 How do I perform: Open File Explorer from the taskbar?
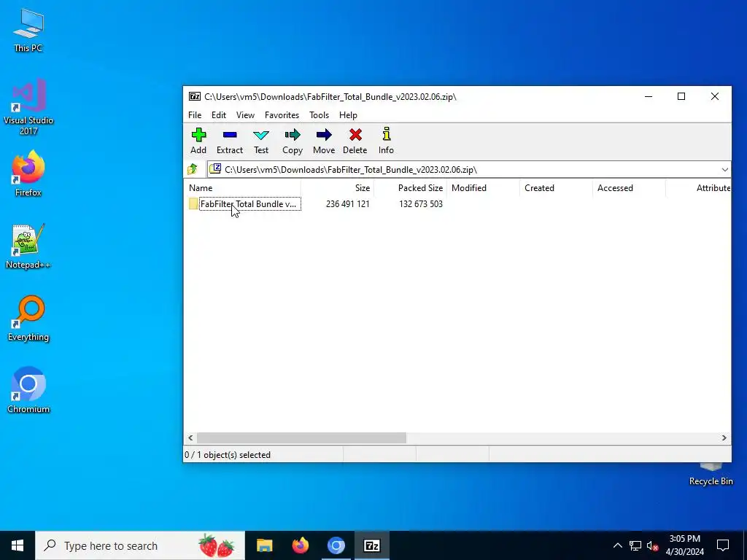[264, 545]
